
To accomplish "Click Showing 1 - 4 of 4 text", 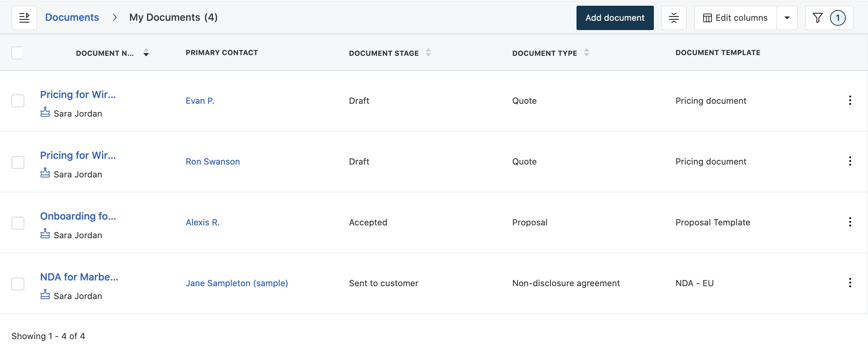I will (x=48, y=336).
